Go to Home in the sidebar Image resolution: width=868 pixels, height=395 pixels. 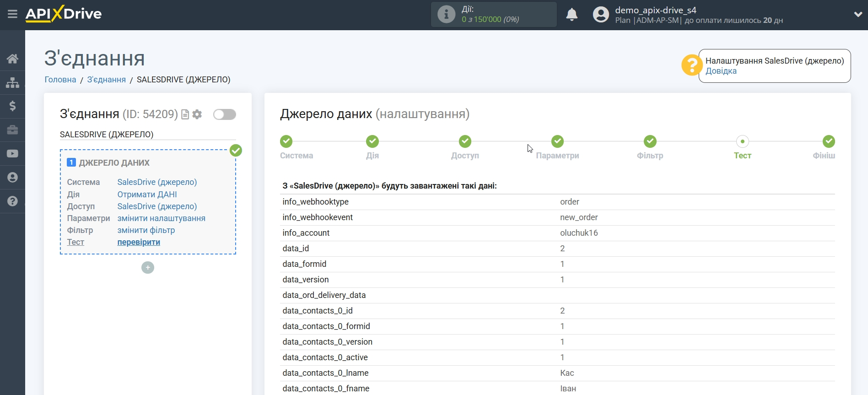(x=12, y=59)
